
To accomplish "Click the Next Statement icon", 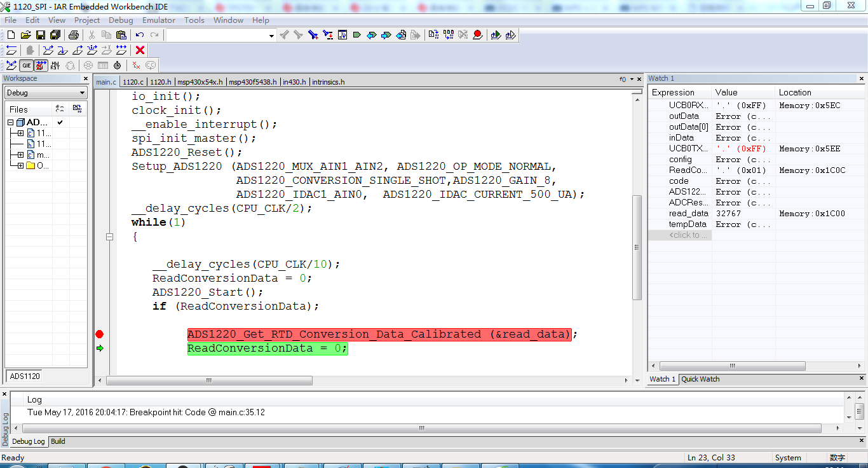I will tap(92, 50).
